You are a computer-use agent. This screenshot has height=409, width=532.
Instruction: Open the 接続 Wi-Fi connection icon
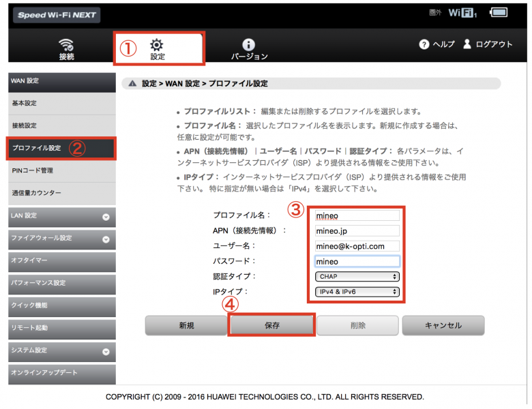66,45
